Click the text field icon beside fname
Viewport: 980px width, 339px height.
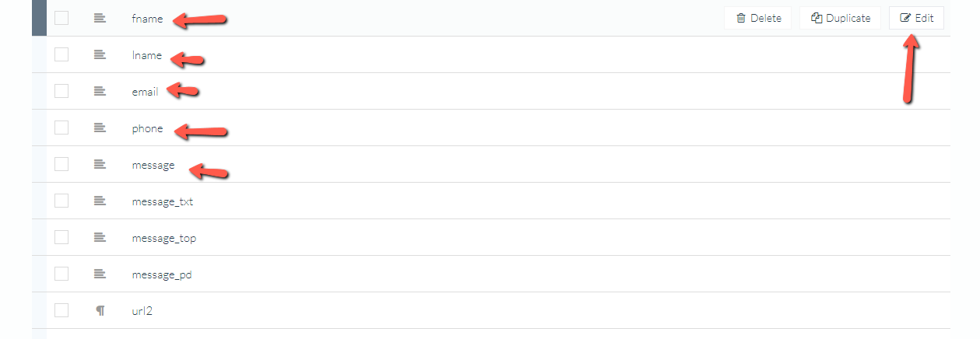(x=100, y=18)
